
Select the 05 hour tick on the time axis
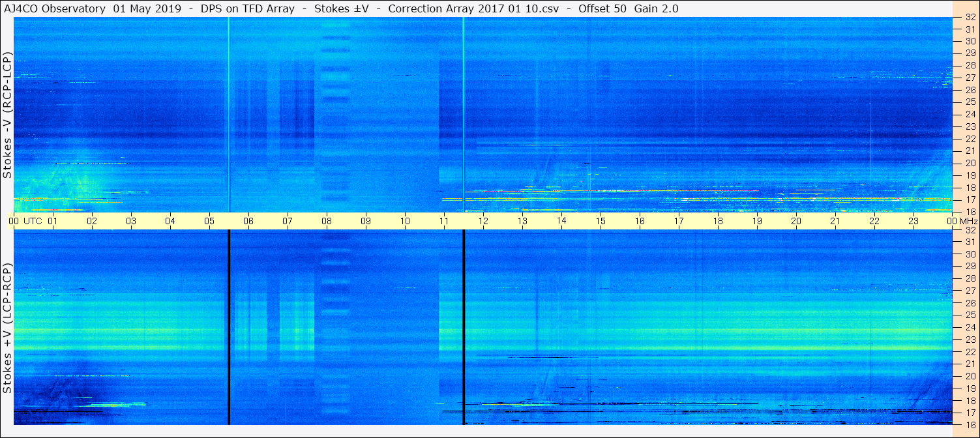click(x=209, y=221)
